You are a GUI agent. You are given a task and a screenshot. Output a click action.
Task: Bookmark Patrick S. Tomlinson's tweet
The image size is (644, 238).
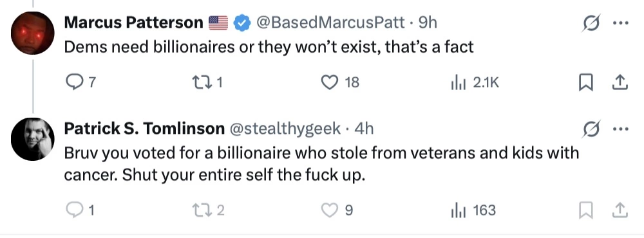[x=585, y=210]
